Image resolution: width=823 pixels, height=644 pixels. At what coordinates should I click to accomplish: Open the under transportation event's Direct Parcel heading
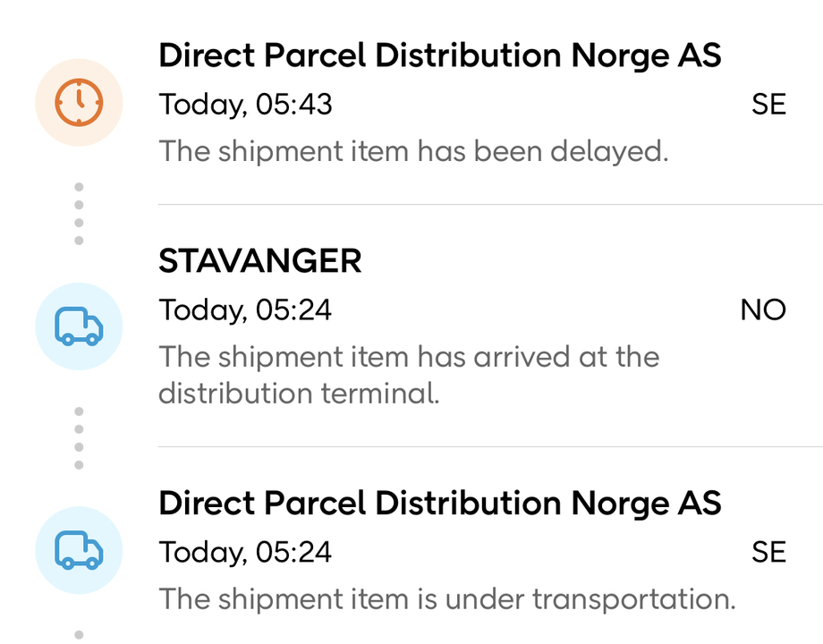click(x=439, y=504)
